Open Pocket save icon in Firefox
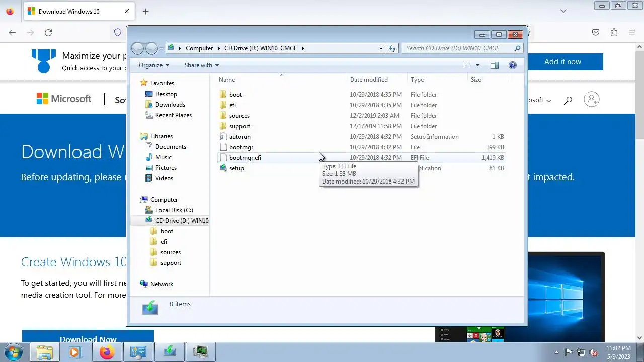644x362 pixels. tap(596, 32)
